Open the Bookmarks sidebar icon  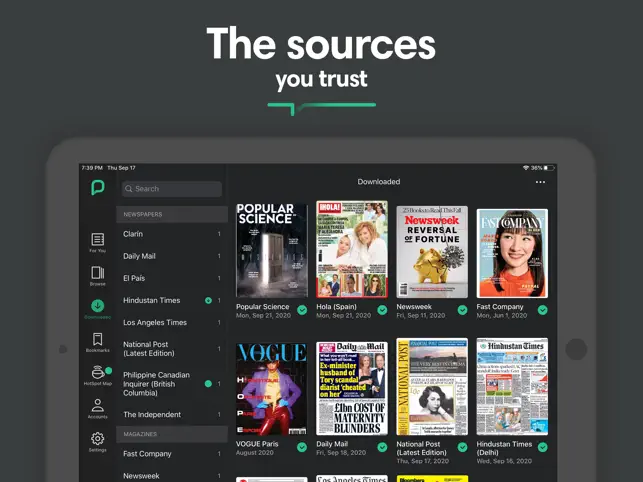pos(98,339)
